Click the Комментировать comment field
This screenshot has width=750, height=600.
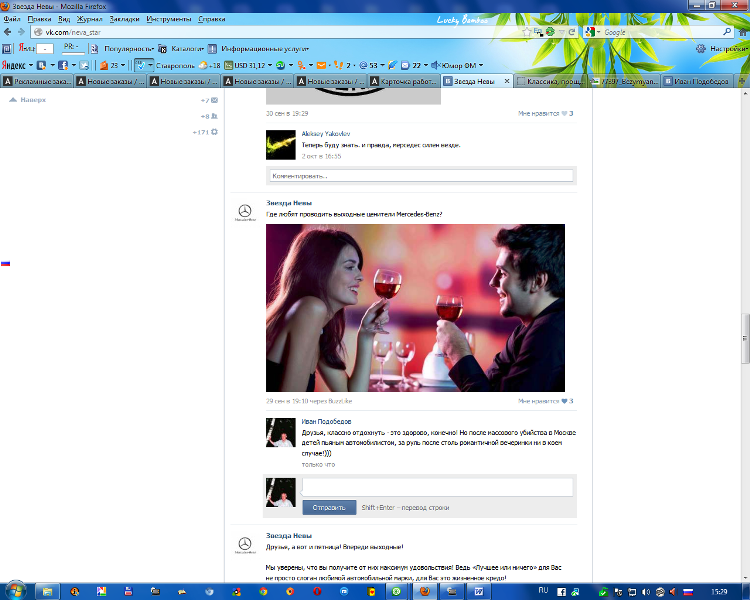[421, 176]
